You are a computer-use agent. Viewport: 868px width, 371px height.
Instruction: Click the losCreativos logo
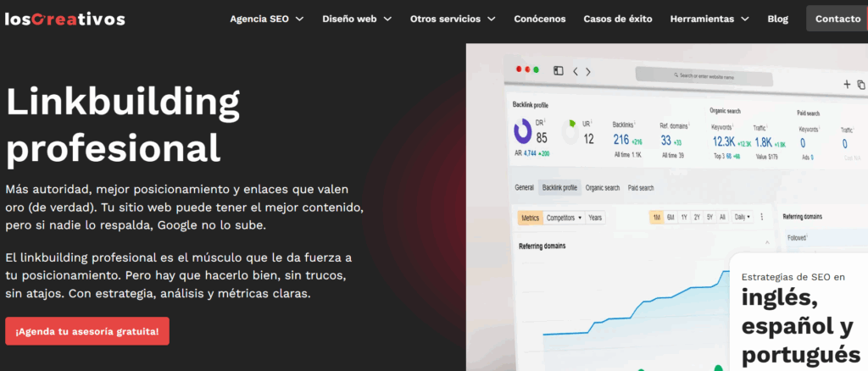click(64, 19)
